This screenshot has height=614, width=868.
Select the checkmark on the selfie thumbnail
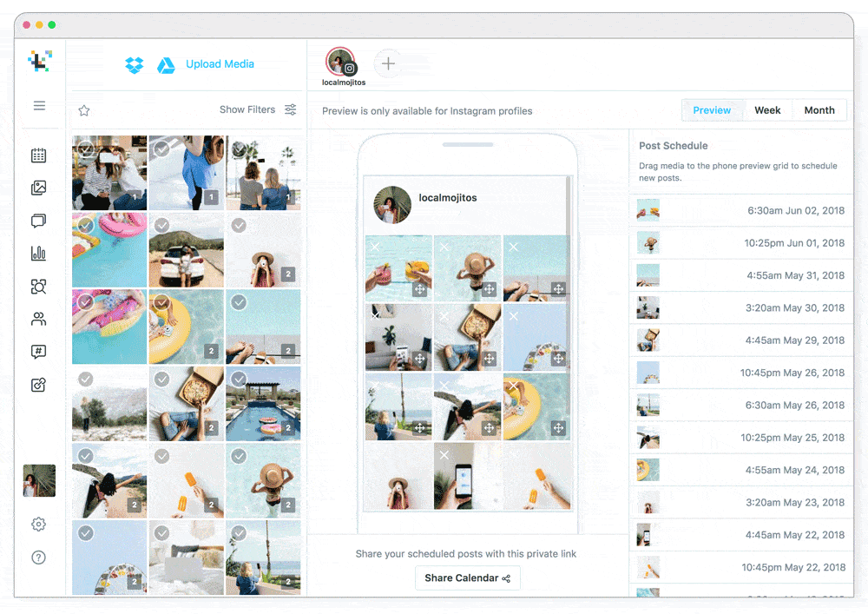click(85, 148)
